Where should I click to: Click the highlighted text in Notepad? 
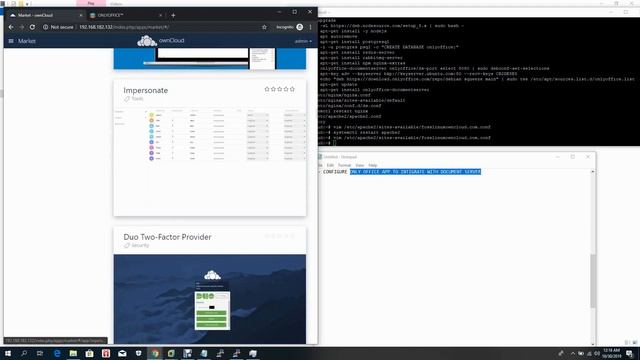coord(415,172)
